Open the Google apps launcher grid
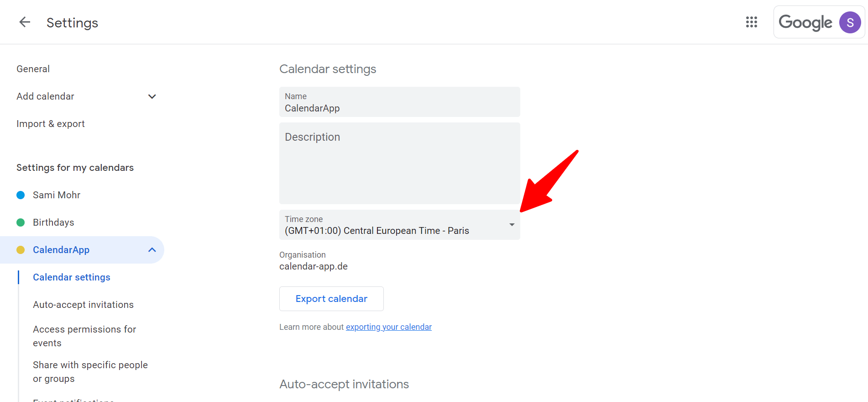Image resolution: width=868 pixels, height=402 pixels. 751,22
